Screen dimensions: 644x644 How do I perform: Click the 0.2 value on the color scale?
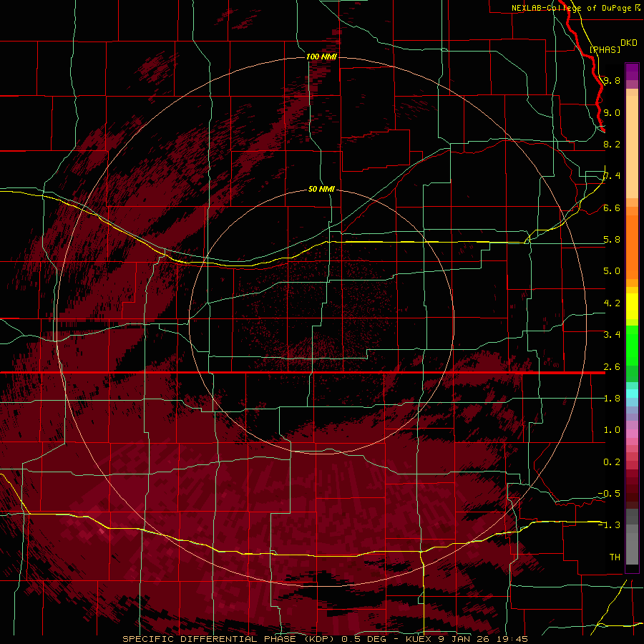point(612,462)
